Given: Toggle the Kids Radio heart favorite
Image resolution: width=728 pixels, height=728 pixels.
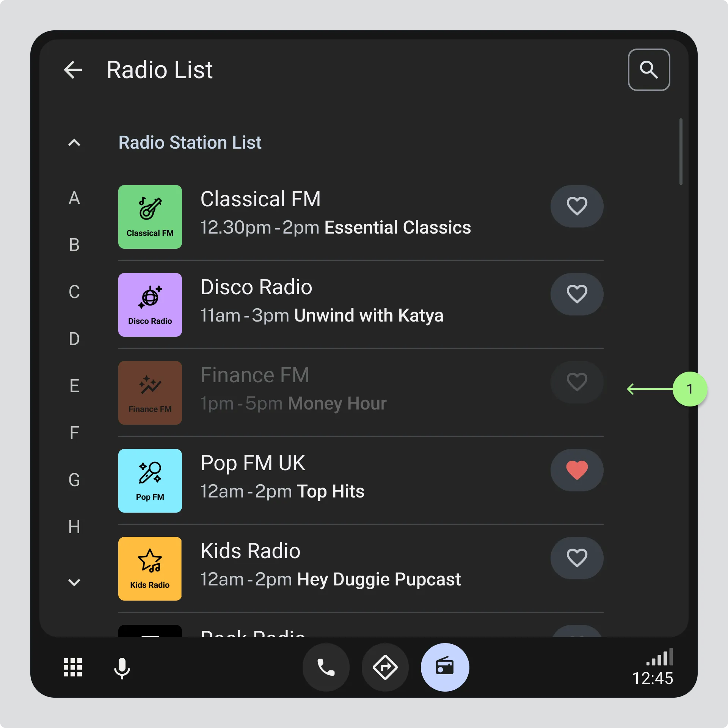Looking at the screenshot, I should click(577, 558).
